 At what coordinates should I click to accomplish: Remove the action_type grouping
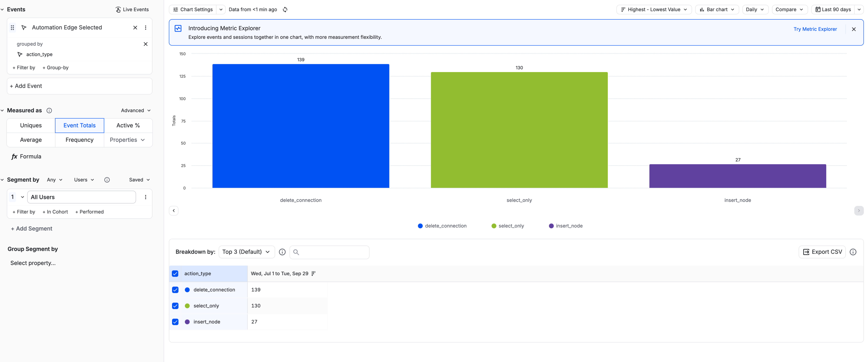146,44
